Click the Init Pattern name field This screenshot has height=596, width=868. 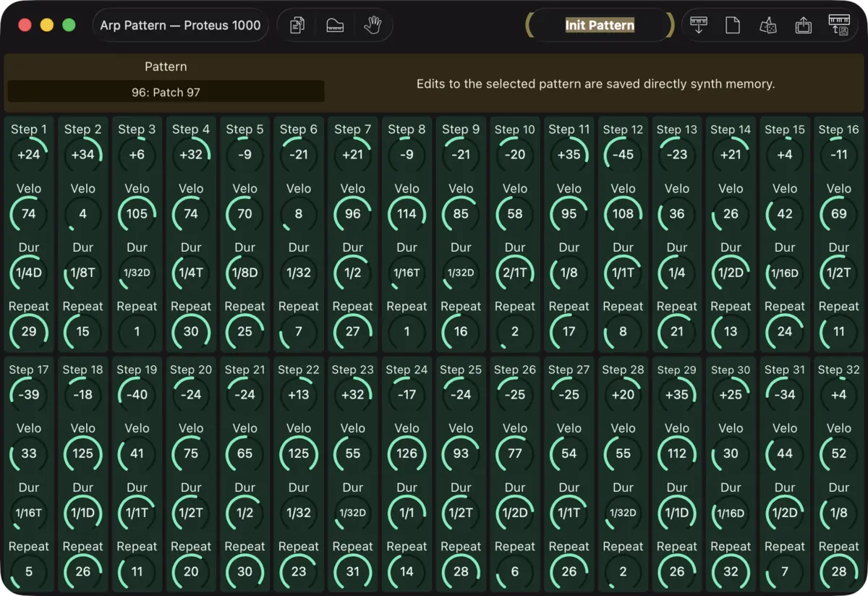click(600, 25)
